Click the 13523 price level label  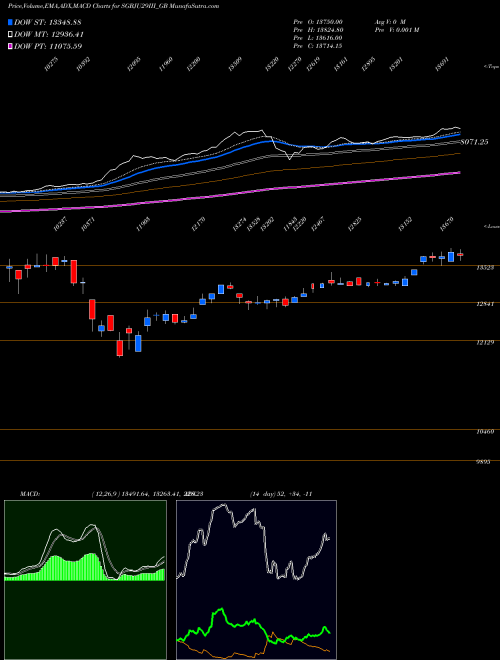(483, 268)
